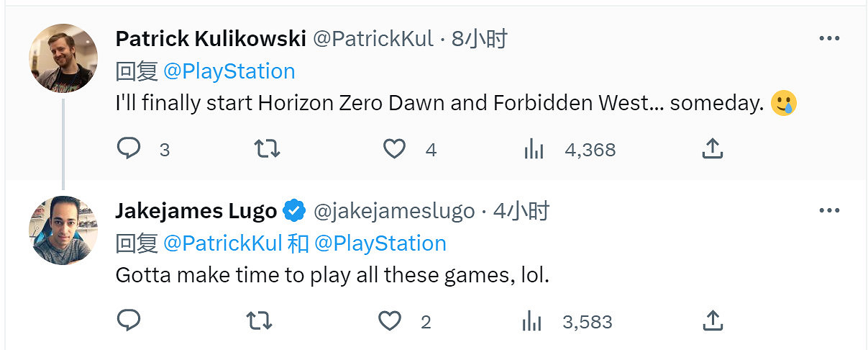Open more options on Jakejames Lugo's reply
The image size is (868, 350).
click(x=829, y=211)
